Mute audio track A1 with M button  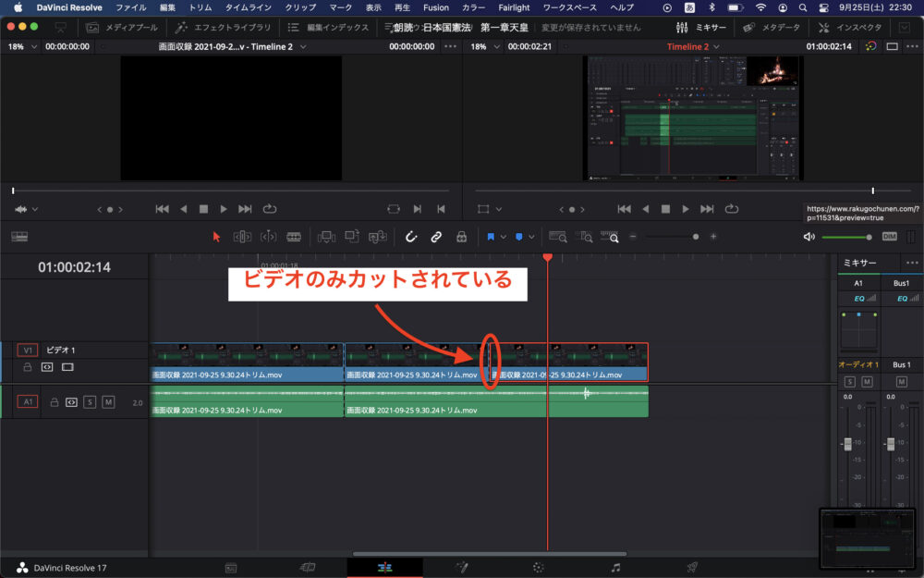click(x=108, y=401)
